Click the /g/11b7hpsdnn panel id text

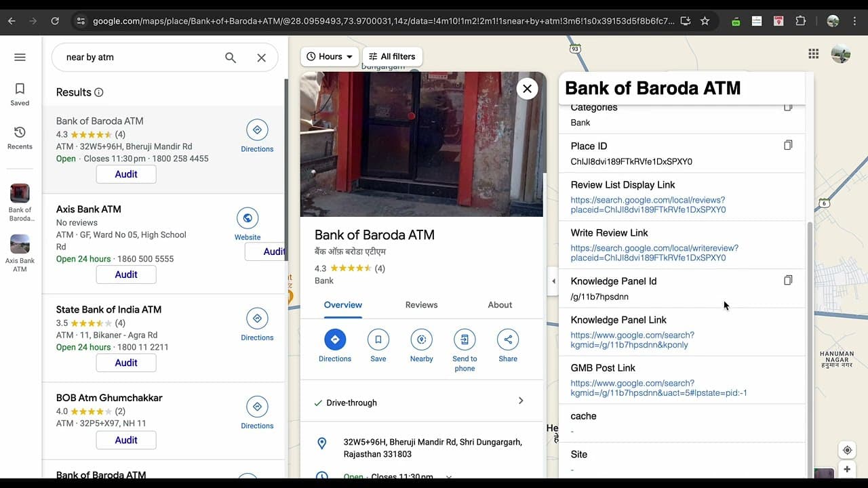pyautogui.click(x=599, y=297)
